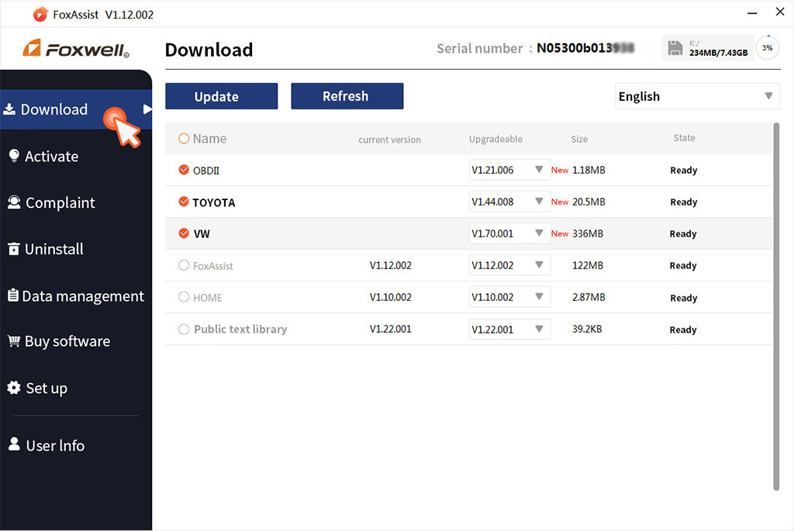This screenshot has height=532, width=794.
Task: Click the Uninstall box icon
Action: 14,249
